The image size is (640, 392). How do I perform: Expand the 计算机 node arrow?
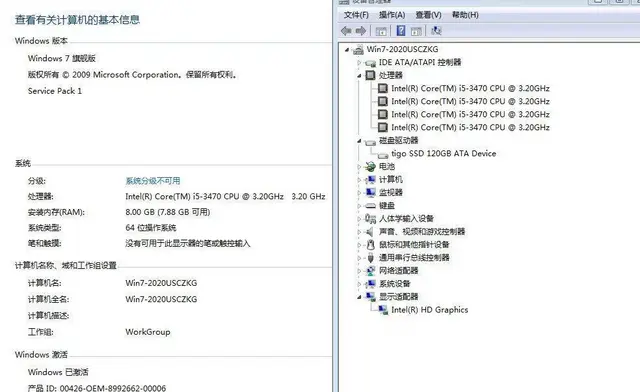pyautogui.click(x=359, y=180)
